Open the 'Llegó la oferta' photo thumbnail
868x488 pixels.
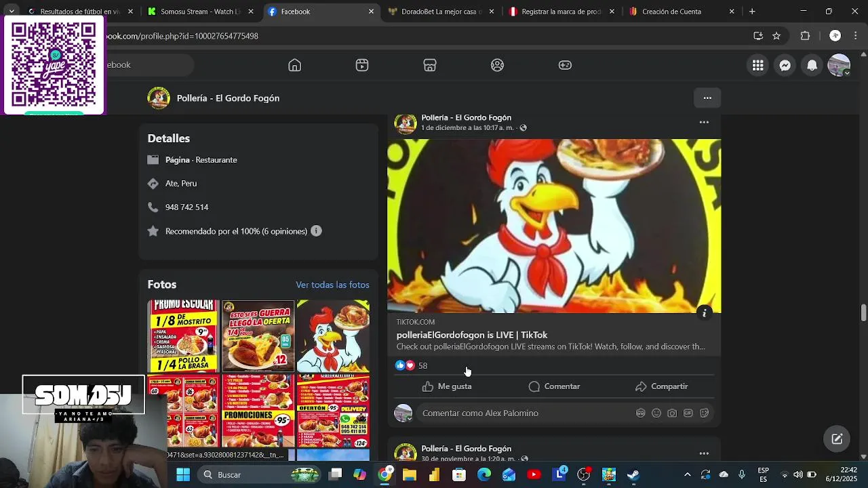click(x=258, y=335)
